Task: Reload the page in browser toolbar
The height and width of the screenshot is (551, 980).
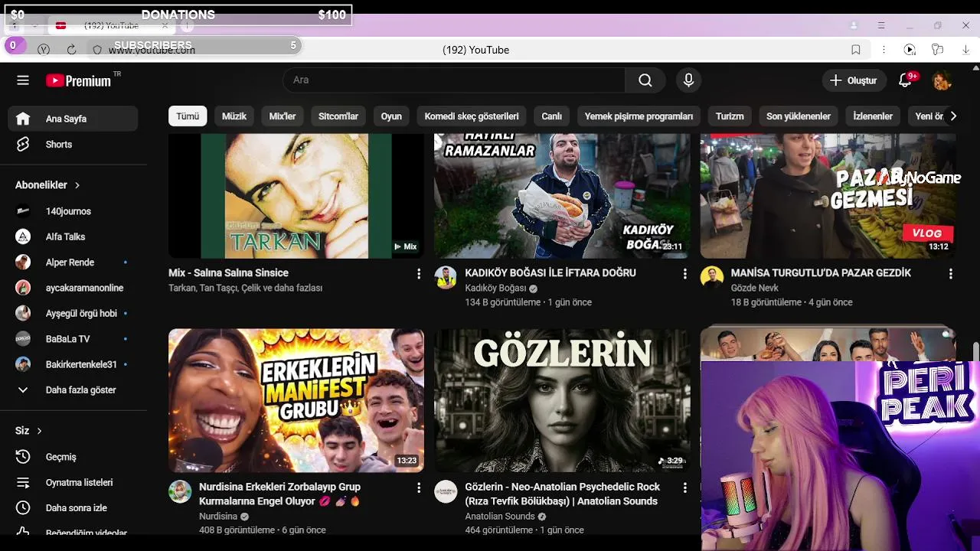Action: 71,50
